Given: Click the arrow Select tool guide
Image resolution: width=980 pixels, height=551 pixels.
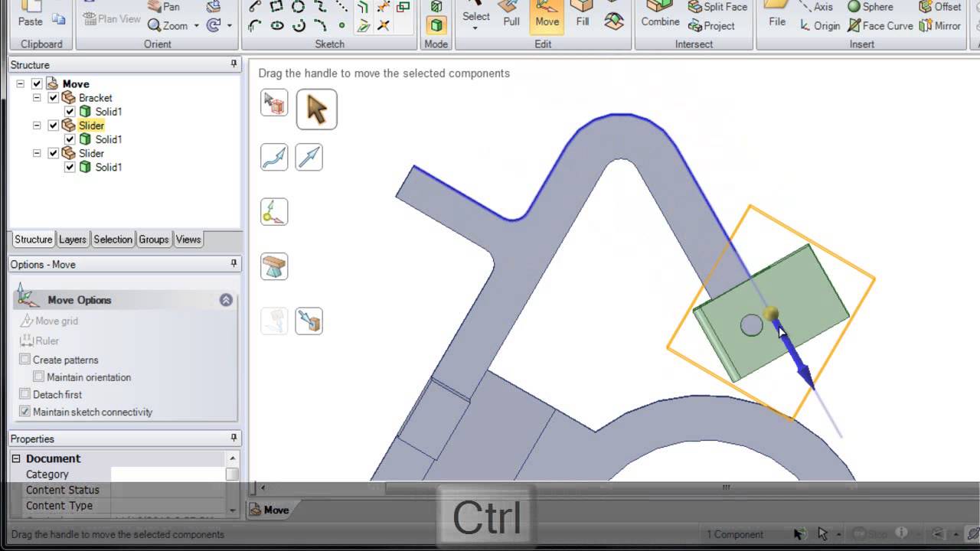Looking at the screenshot, I should [316, 109].
